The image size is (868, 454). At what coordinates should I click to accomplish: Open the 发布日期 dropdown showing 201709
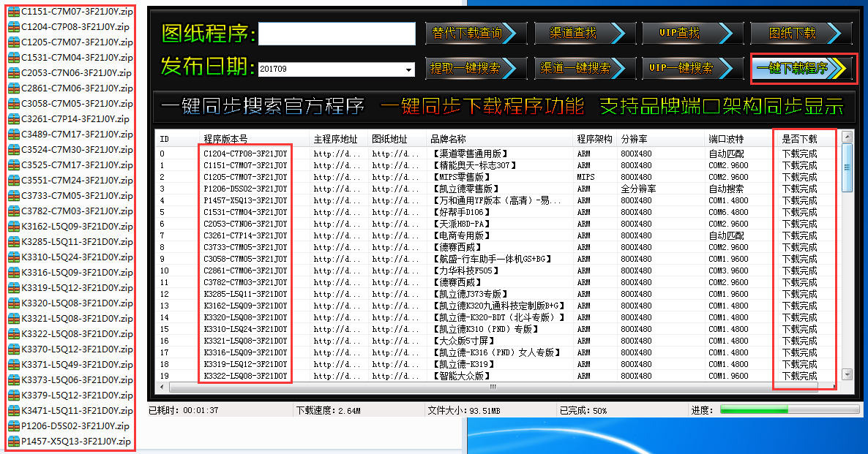click(x=408, y=69)
